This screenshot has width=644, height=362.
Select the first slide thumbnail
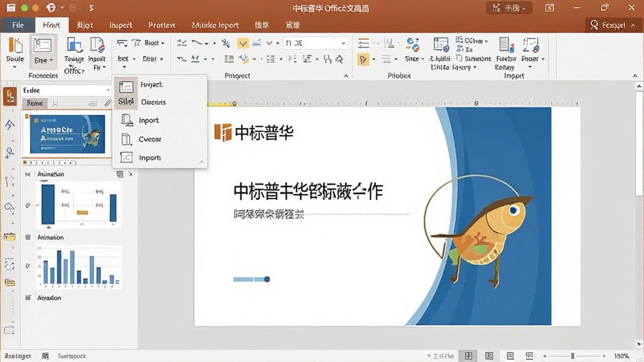[x=67, y=134]
